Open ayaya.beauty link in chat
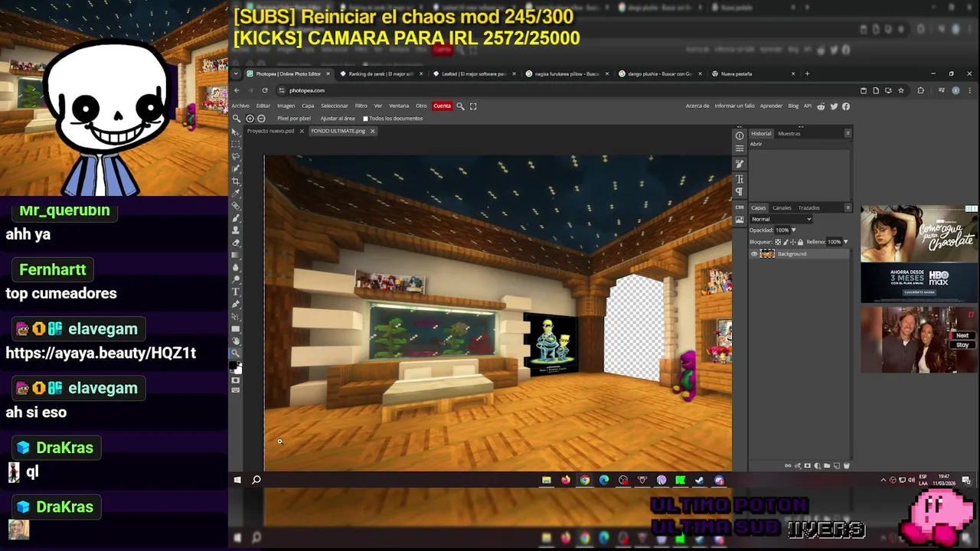 101,353
